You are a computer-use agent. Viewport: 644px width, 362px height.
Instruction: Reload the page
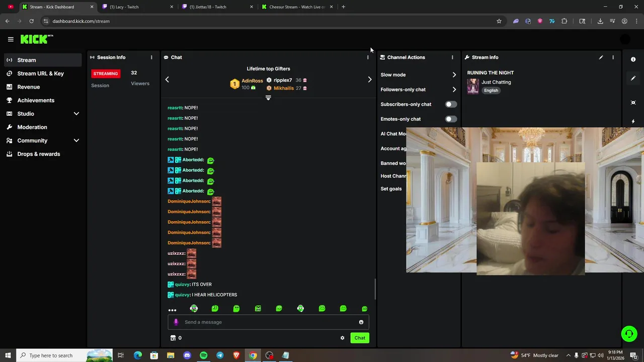pyautogui.click(x=31, y=21)
